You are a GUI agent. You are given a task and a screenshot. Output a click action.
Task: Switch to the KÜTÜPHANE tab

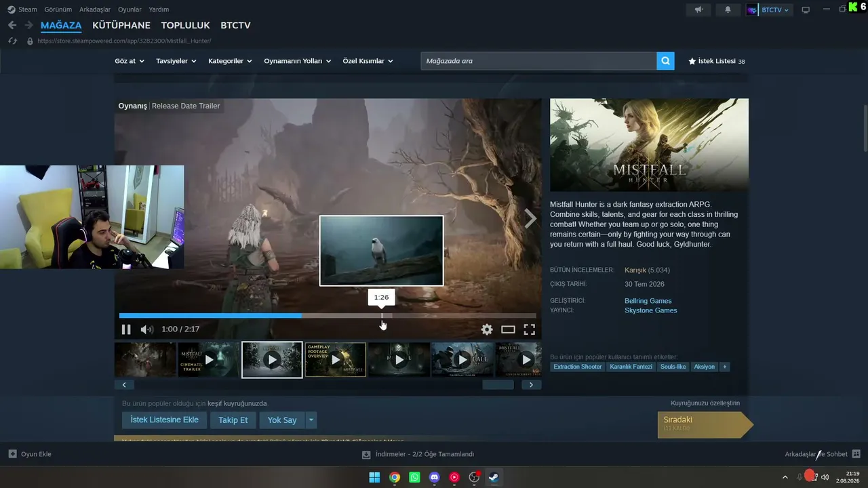121,25
